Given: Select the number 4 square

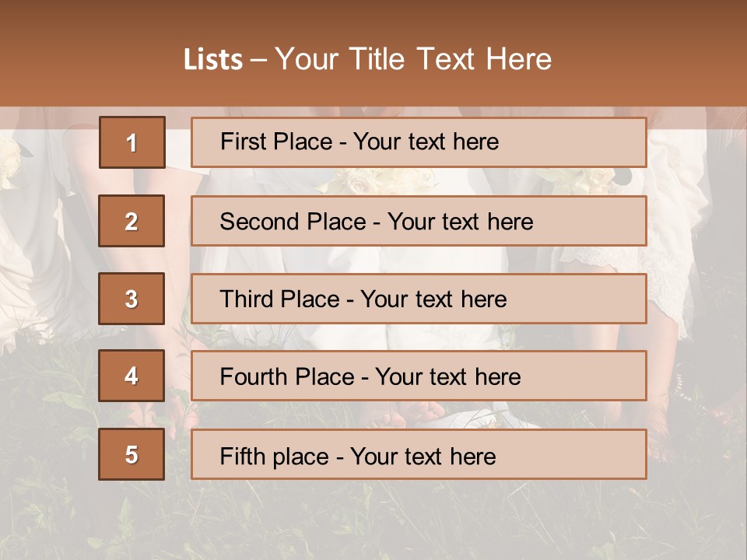Looking at the screenshot, I should (132, 376).
